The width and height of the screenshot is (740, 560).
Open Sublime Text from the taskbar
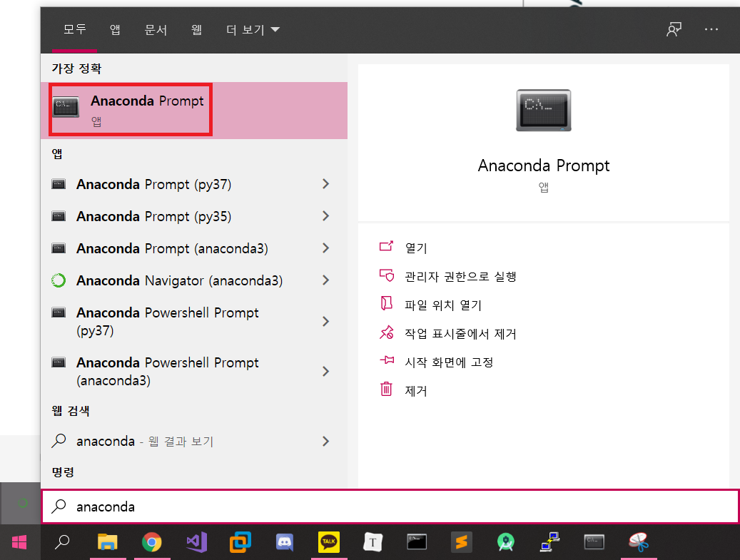pyautogui.click(x=461, y=542)
